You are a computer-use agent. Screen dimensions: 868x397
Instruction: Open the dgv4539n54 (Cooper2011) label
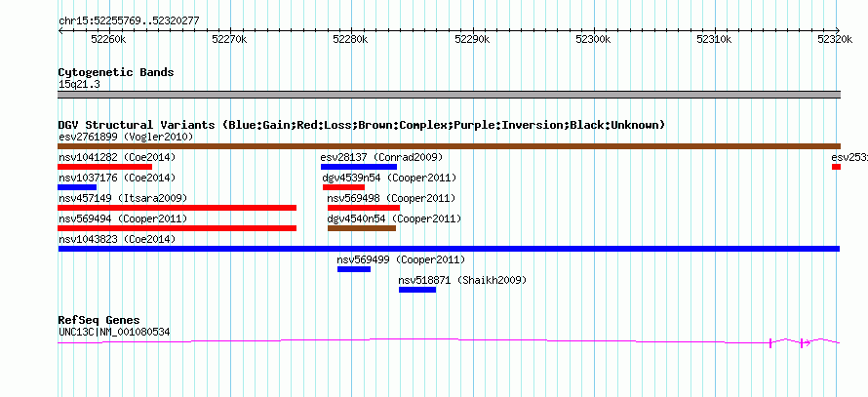pyautogui.click(x=390, y=178)
